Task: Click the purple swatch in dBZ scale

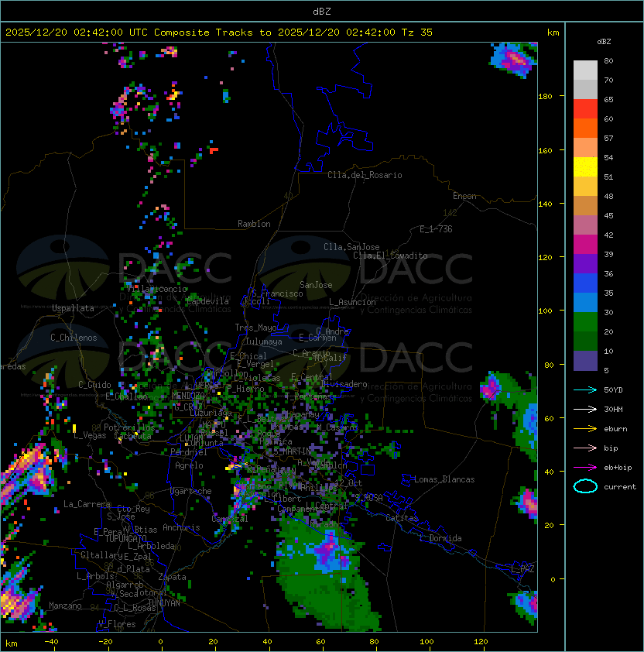Action: click(x=585, y=264)
